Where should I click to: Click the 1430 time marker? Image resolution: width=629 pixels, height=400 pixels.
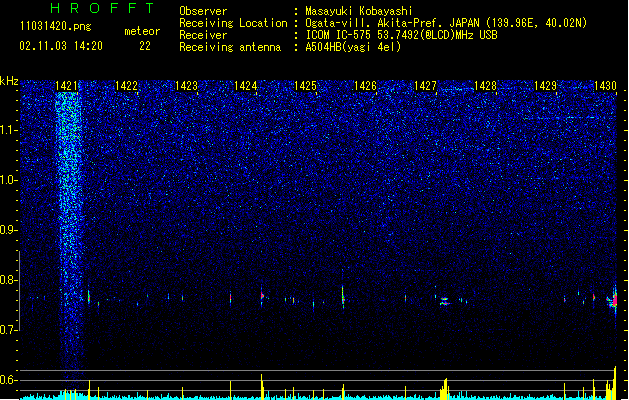click(x=605, y=86)
